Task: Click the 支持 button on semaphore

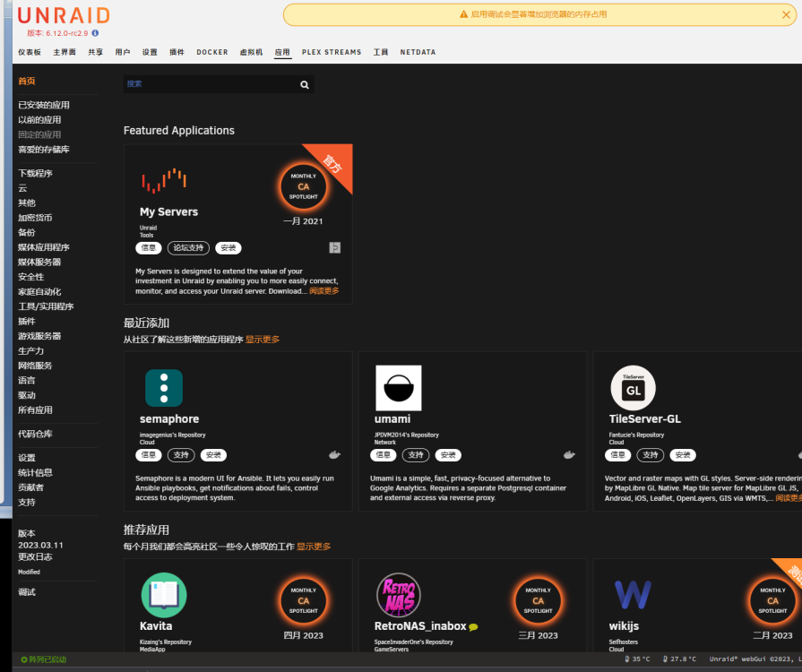Action: [x=181, y=455]
